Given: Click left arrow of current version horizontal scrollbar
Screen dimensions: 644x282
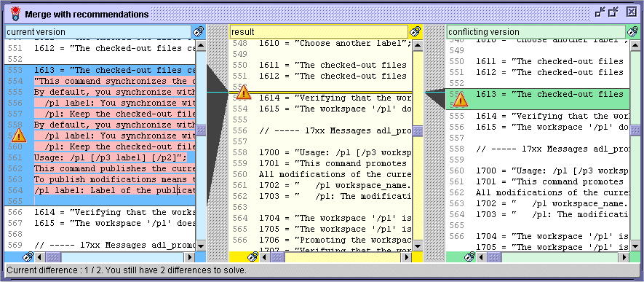Looking at the screenshot, I should (39, 257).
